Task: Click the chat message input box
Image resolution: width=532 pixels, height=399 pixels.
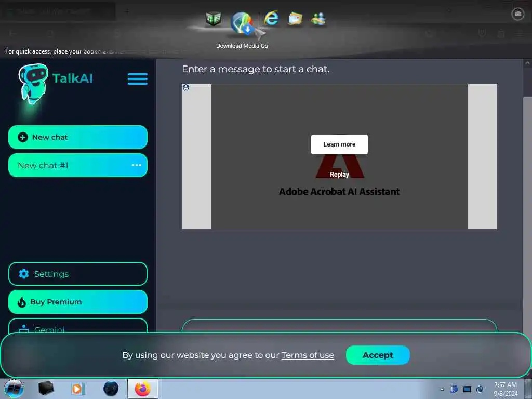Action: [x=339, y=326]
